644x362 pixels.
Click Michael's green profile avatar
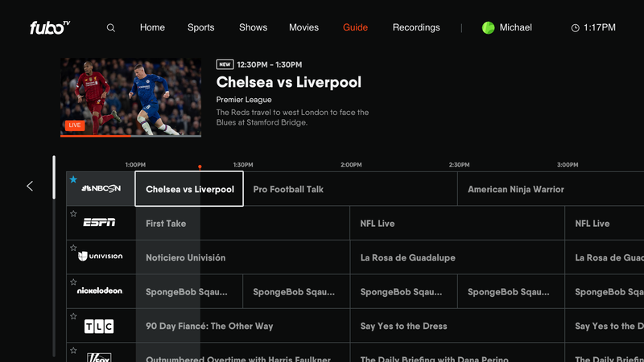click(488, 28)
